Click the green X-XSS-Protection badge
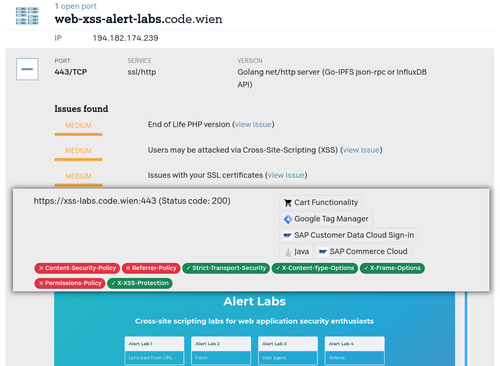Image resolution: width=500 pixels, height=366 pixels. (140, 283)
